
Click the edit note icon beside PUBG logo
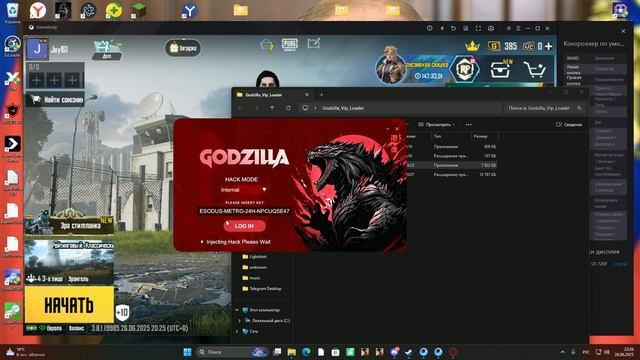(313, 43)
